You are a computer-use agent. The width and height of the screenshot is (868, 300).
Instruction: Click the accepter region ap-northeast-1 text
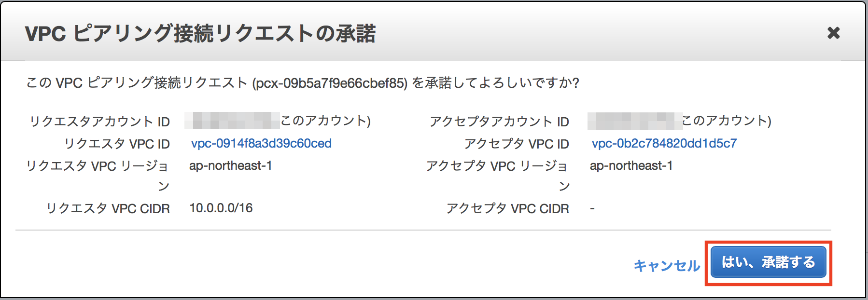632,165
